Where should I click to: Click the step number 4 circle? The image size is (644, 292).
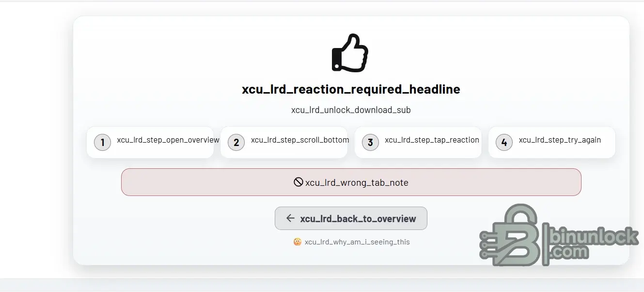pyautogui.click(x=504, y=142)
